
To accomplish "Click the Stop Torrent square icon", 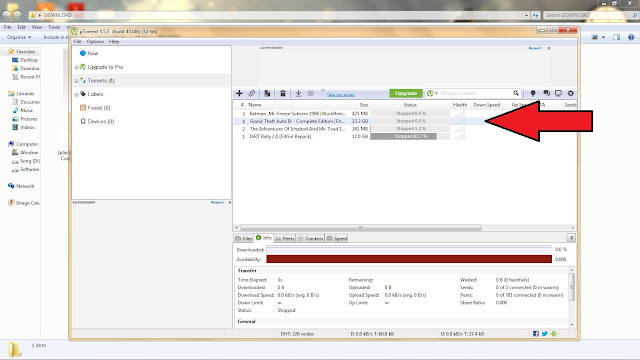I will point(310,93).
